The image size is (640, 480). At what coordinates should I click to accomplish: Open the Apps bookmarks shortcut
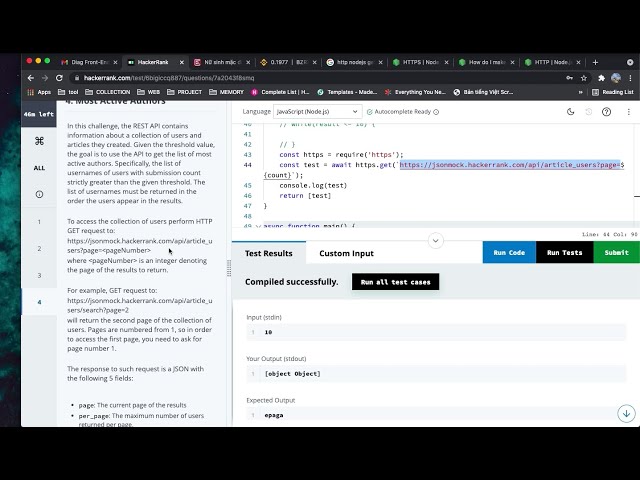pyautogui.click(x=39, y=92)
